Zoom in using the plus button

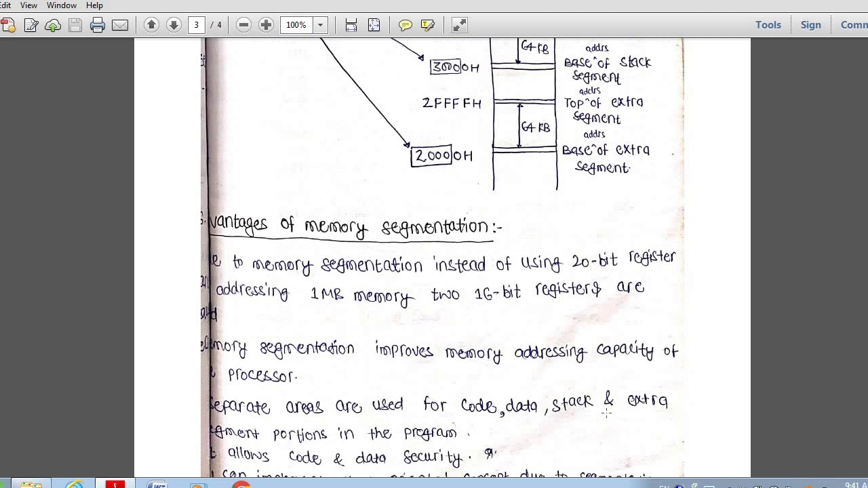click(x=266, y=25)
